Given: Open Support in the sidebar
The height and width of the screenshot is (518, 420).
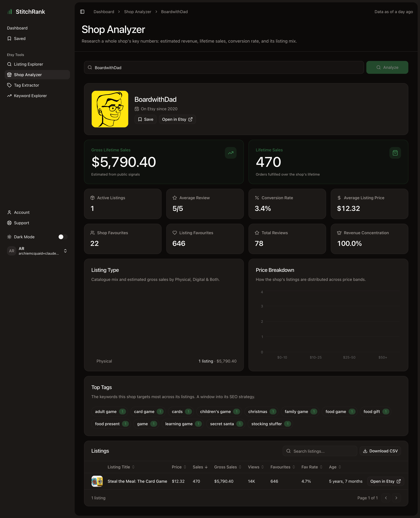Looking at the screenshot, I should (x=37, y=223).
